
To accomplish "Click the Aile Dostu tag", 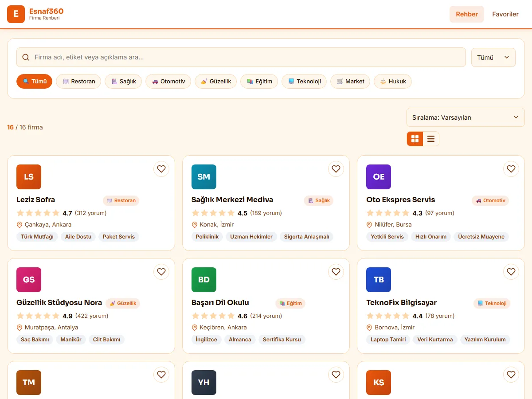I will [78, 237].
